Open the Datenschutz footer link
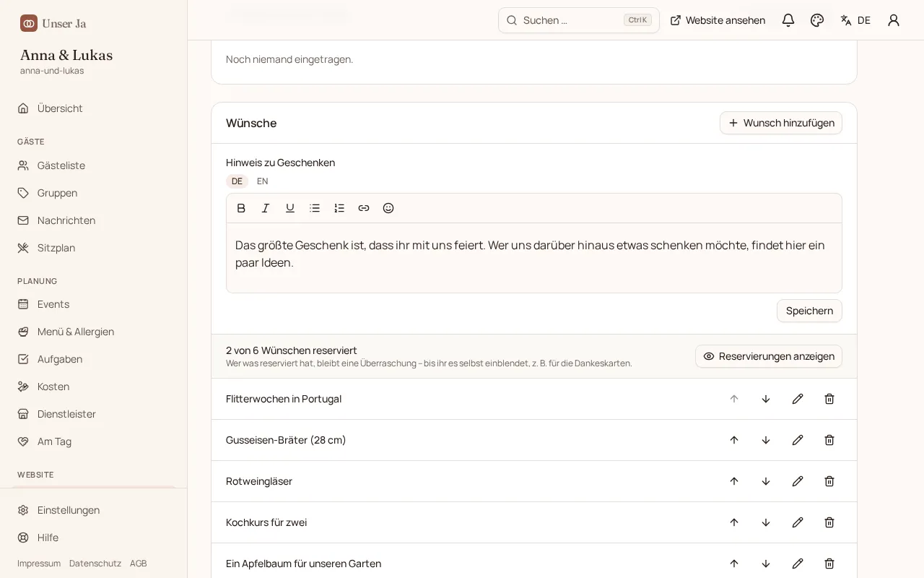Screen dimensions: 924x578 (95, 564)
